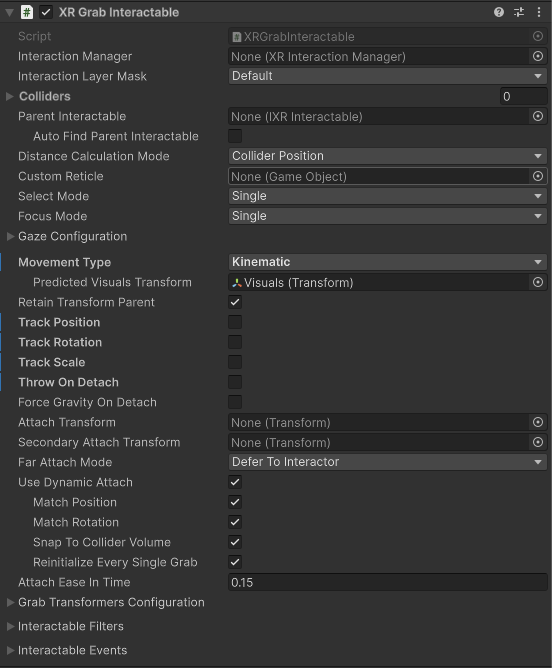552x668 pixels.
Task: Click the Far Attach Mode label
Action: pyautogui.click(x=65, y=462)
